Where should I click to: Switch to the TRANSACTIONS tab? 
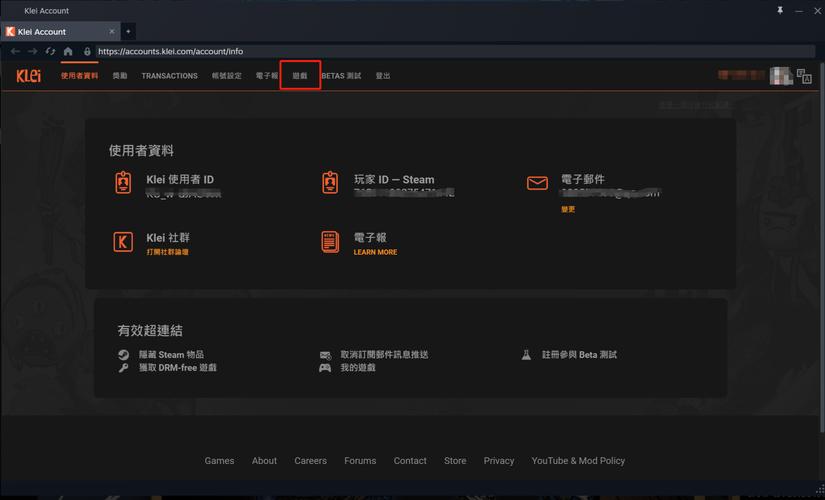point(169,76)
